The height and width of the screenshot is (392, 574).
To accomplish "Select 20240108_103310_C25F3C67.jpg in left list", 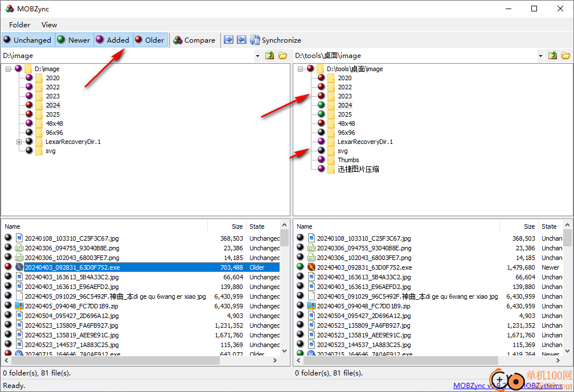I will point(72,238).
